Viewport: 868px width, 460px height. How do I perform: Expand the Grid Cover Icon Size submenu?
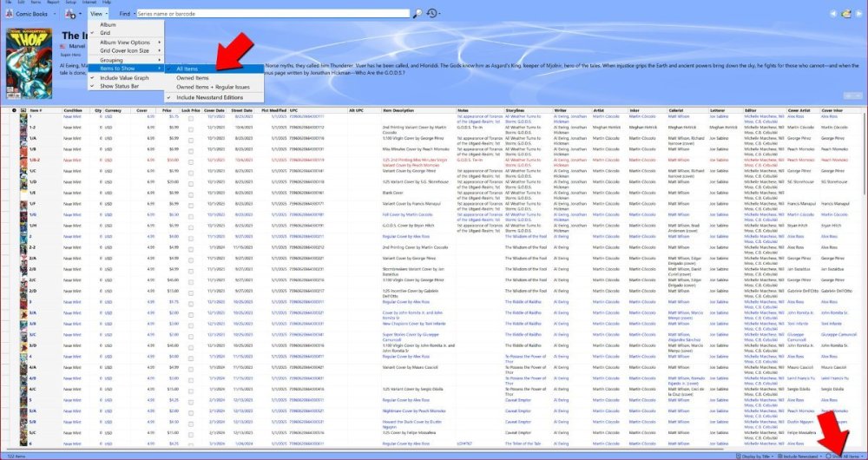click(126, 50)
